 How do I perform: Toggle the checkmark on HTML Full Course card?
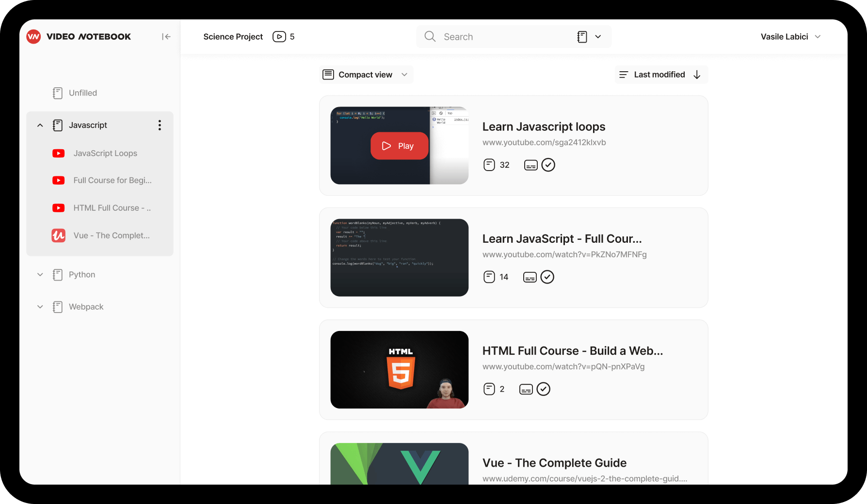point(544,389)
